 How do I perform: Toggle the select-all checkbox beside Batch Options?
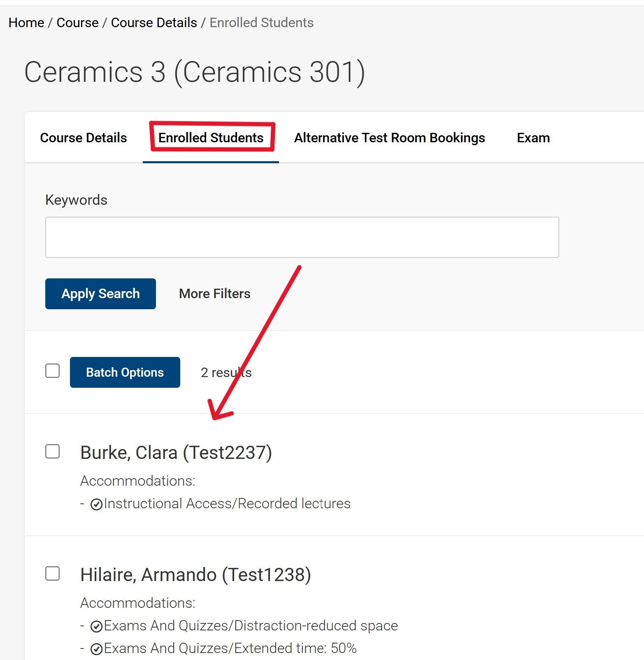pos(52,371)
